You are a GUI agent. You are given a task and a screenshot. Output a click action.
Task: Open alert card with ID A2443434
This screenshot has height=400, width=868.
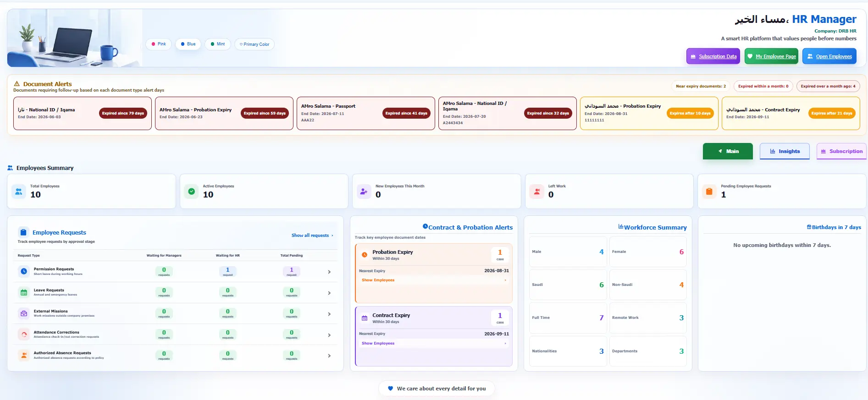(508, 113)
